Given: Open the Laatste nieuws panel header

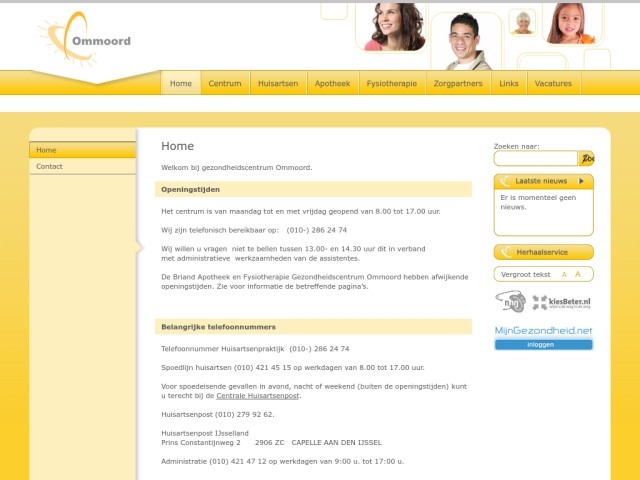Looking at the screenshot, I should pyautogui.click(x=541, y=181).
